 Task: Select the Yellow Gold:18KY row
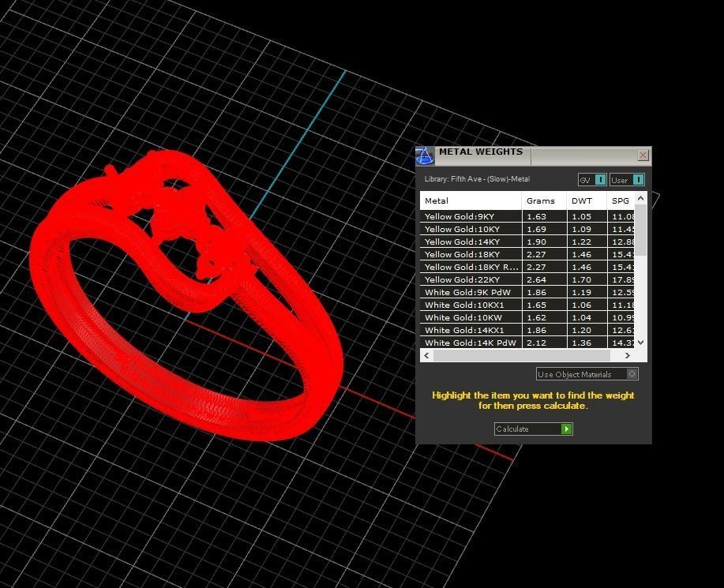(527, 254)
